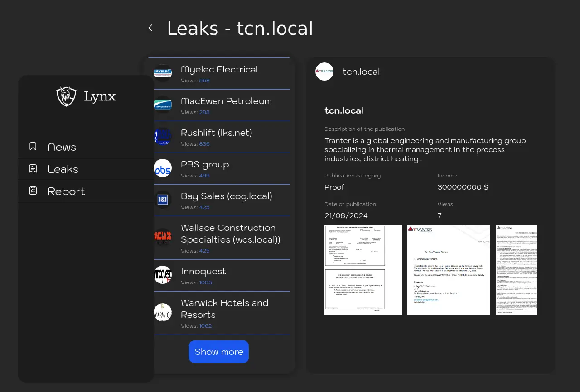580x392 pixels.
Task: Click the checklist icon next to Report
Action: [x=33, y=191]
